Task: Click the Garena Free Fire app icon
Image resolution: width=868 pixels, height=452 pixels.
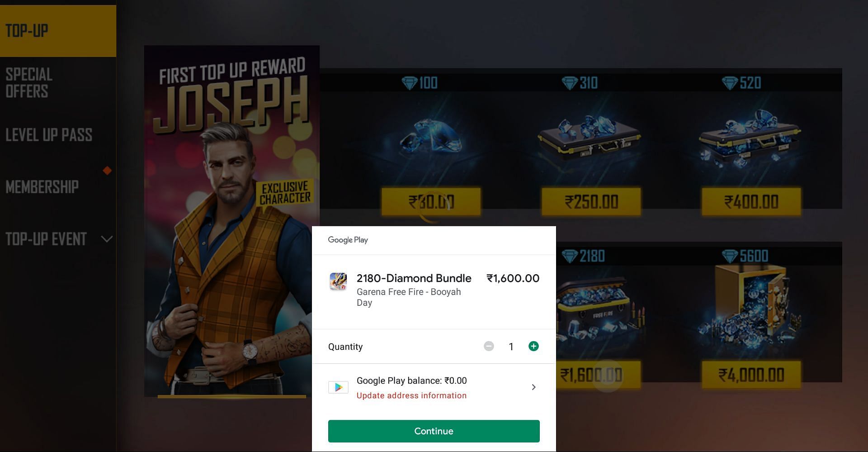Action: 338,281
